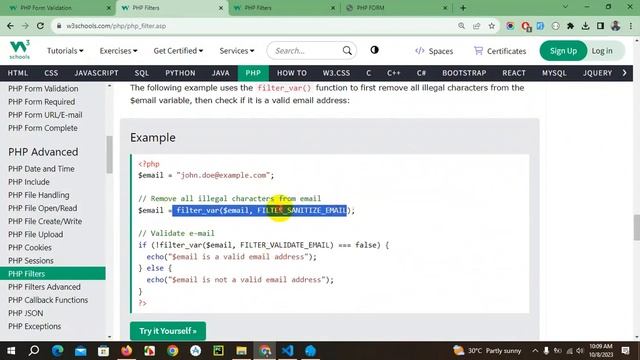Switch to the PHP FORM browser tab
Viewport: 640px width, 360px height.
point(395,8)
